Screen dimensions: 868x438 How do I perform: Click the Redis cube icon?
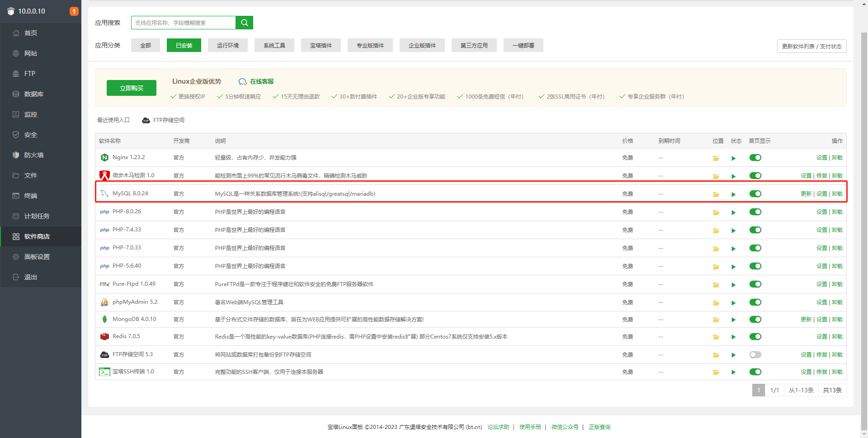104,336
